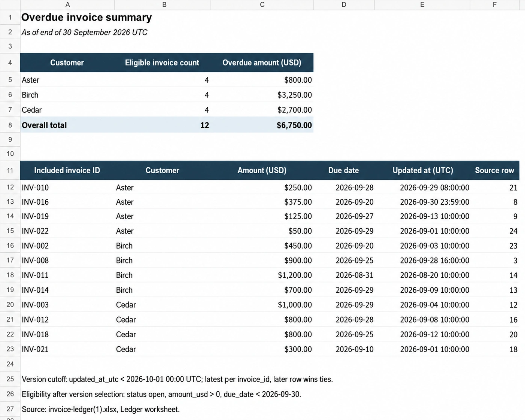525x420 pixels.
Task: Select INV-016's updated time 2026-09-30 23:59:00
Action: 422,202
